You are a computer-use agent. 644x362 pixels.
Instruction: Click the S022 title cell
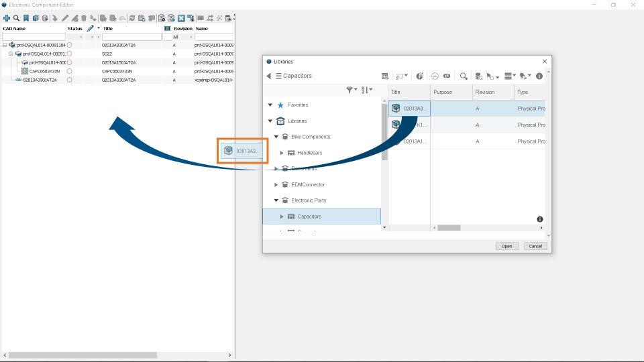(107, 54)
